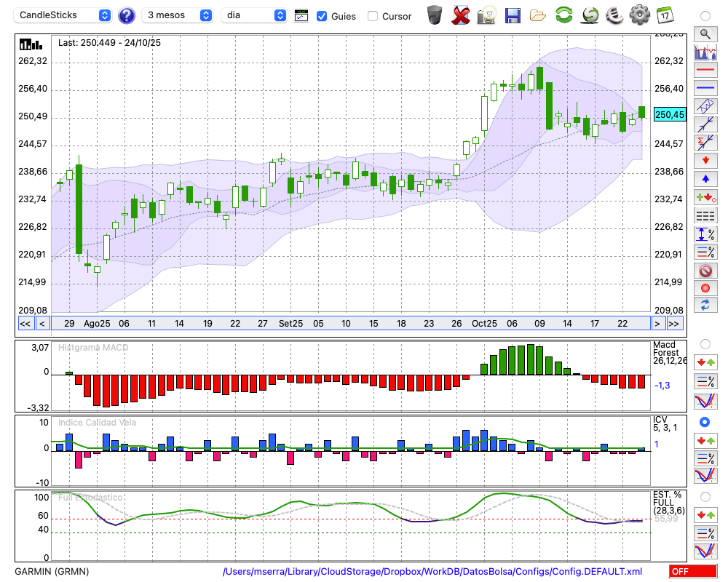Screen dimensions: 728x582
Task: Toggle the red OFF button
Action: click(693, 571)
